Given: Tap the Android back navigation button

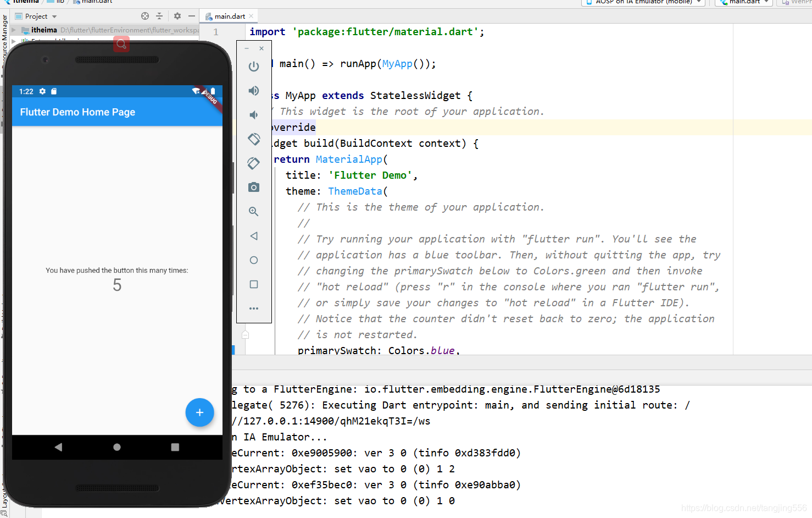Looking at the screenshot, I should (x=58, y=447).
